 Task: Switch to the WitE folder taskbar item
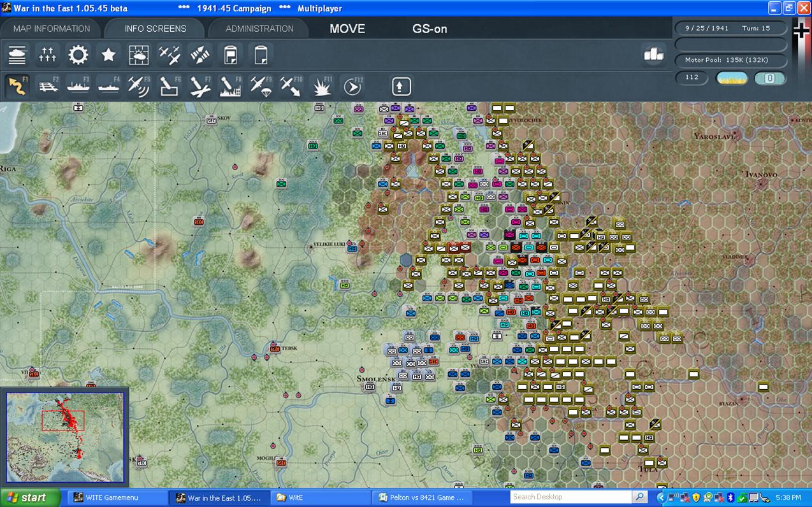(321, 497)
